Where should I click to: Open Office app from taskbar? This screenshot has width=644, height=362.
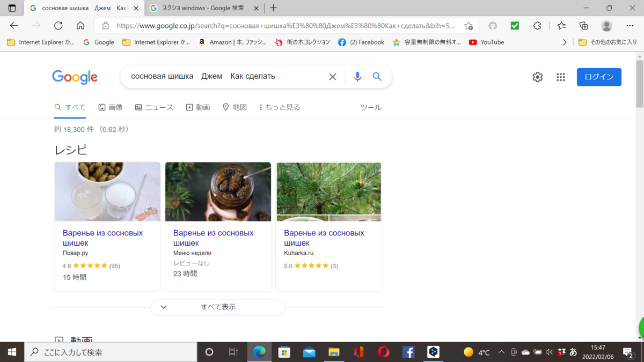tap(358, 352)
